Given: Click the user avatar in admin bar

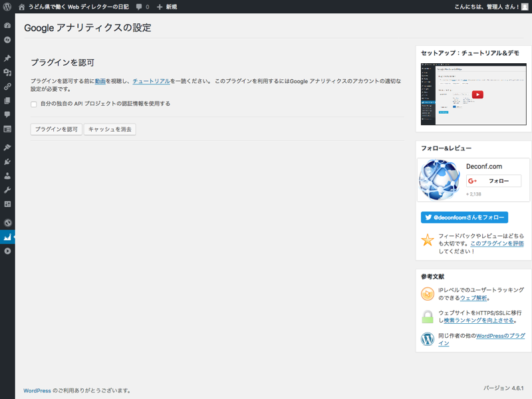Looking at the screenshot, I should pyautogui.click(x=525, y=7).
